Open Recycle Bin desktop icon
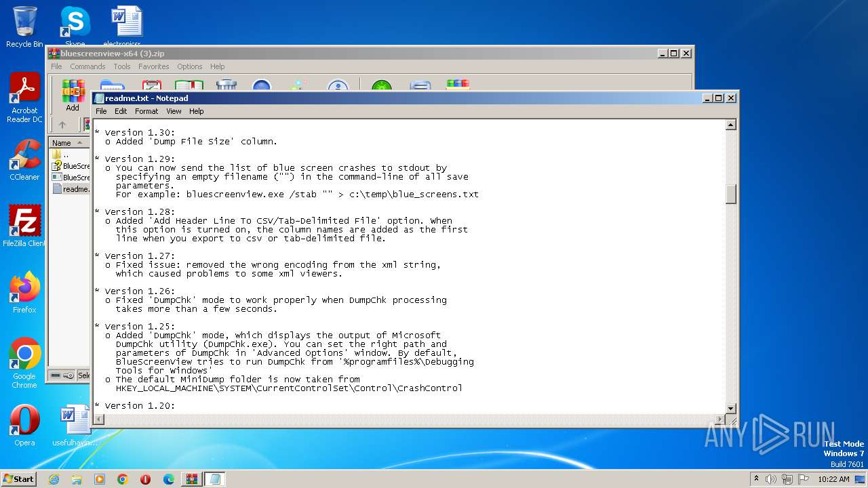 pyautogui.click(x=24, y=27)
